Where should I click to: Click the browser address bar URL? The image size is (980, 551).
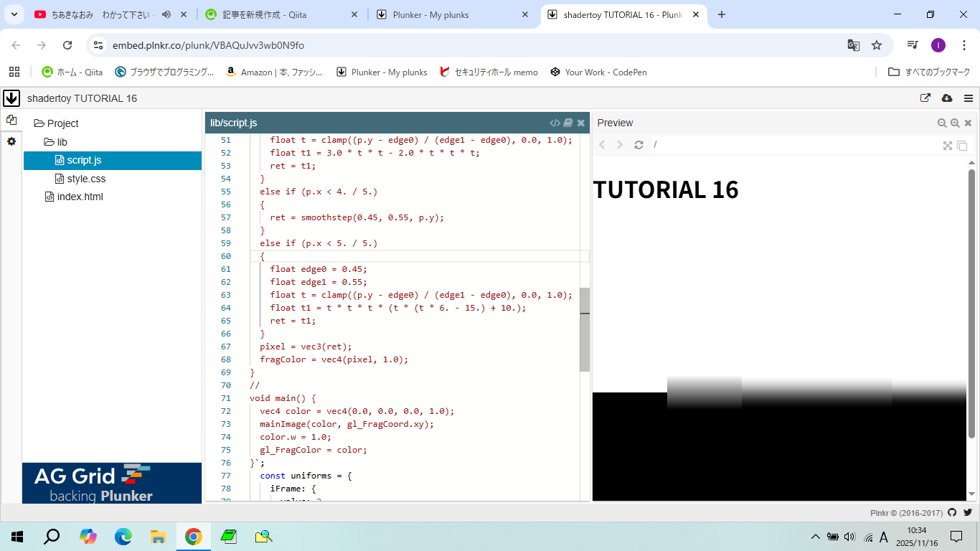(209, 45)
